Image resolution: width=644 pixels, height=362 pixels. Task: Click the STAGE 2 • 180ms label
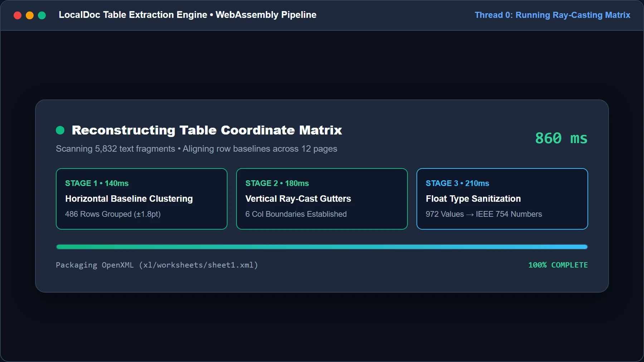(277, 183)
